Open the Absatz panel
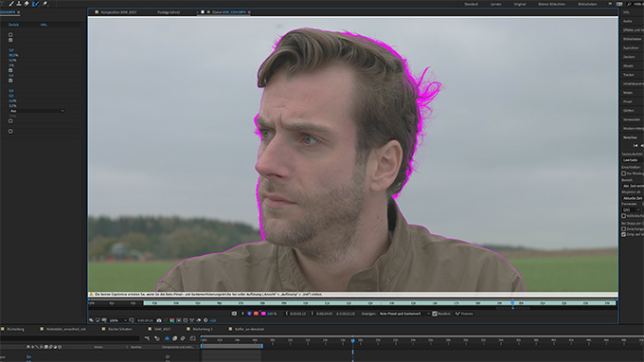The image size is (644, 362). [628, 66]
